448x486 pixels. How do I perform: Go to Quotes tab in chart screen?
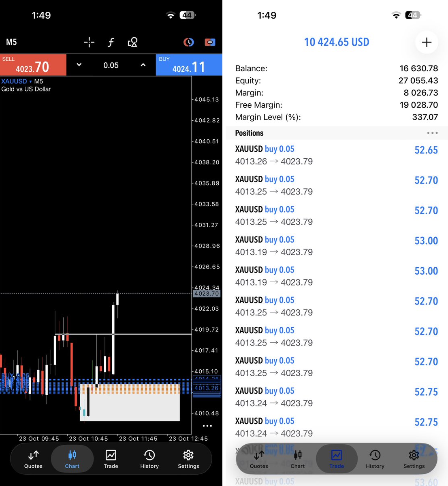33,459
